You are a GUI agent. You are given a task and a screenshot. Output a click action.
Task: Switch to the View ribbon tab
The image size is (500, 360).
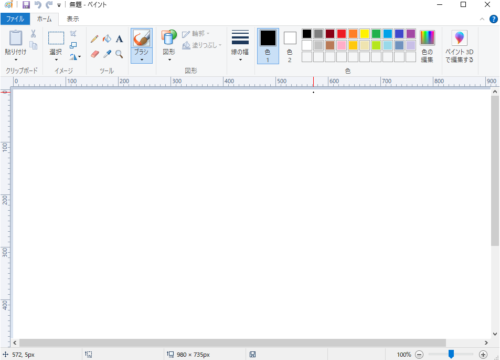(x=73, y=19)
